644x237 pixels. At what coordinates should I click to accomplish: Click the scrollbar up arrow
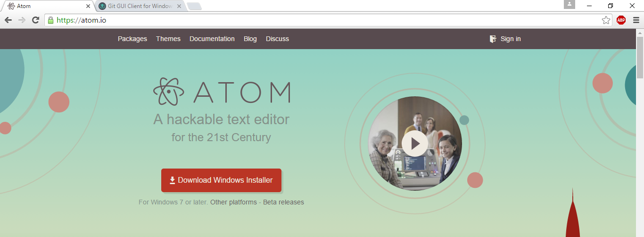click(x=640, y=32)
